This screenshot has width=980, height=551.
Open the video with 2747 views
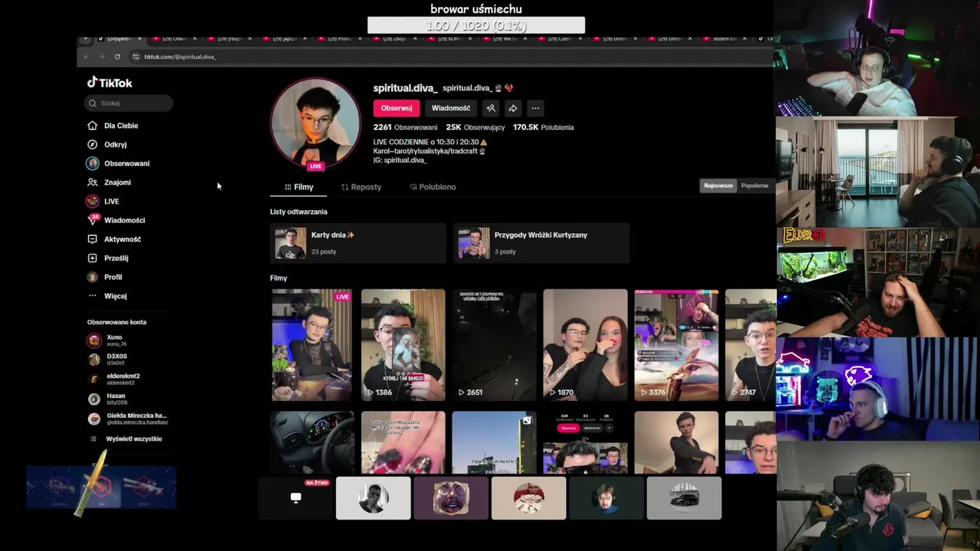click(750, 345)
